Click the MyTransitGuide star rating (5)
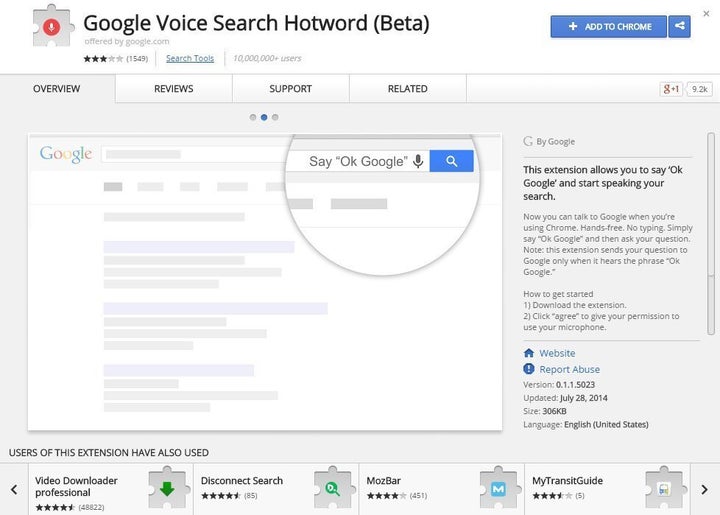 click(558, 496)
